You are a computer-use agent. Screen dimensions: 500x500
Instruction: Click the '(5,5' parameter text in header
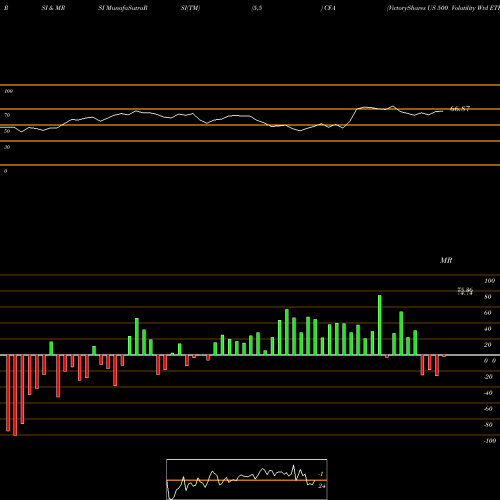257,8
